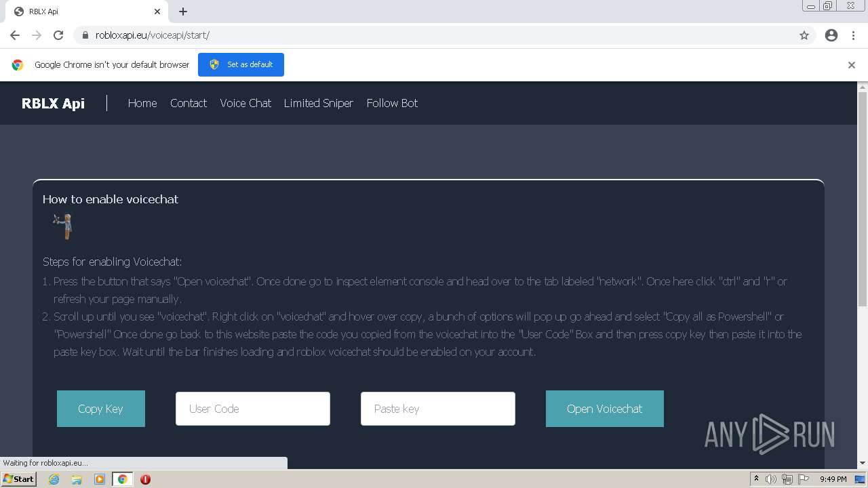Click the network tray icon
The height and width of the screenshot is (488, 868).
pos(787,479)
